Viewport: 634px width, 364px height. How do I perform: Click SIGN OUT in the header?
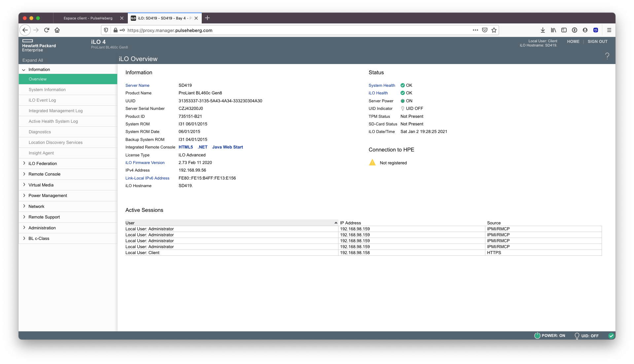coord(597,42)
